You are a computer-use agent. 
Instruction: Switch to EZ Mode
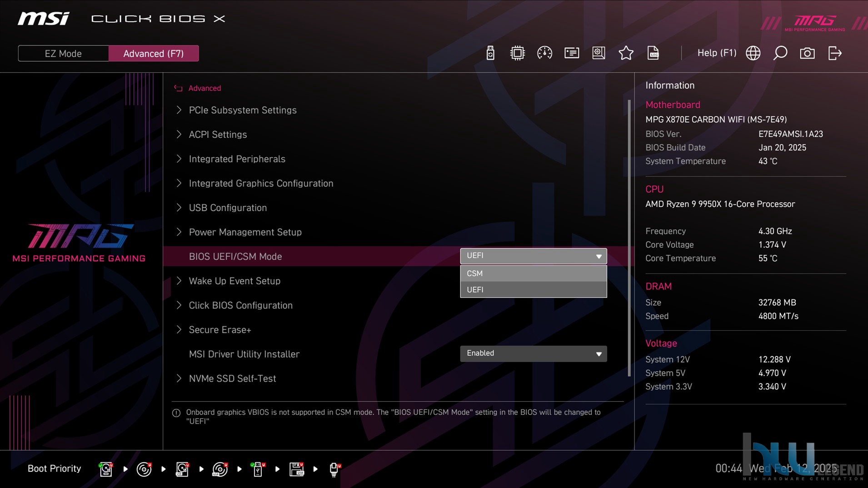(63, 54)
